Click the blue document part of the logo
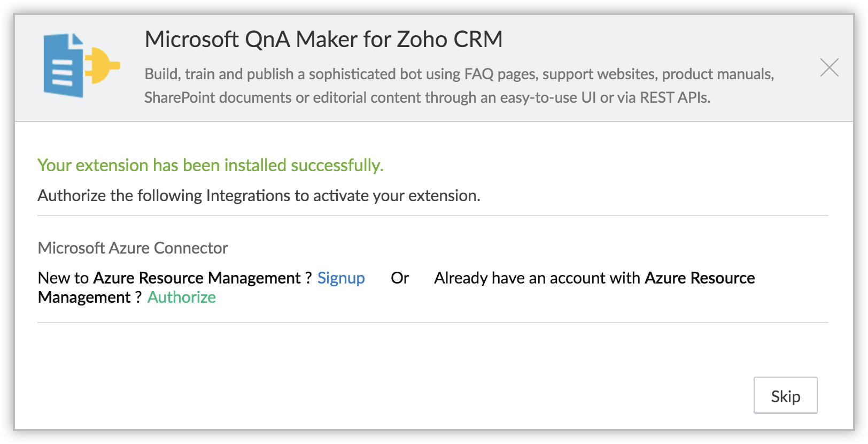Viewport: 868px width, 444px height. pyautogui.click(x=63, y=66)
